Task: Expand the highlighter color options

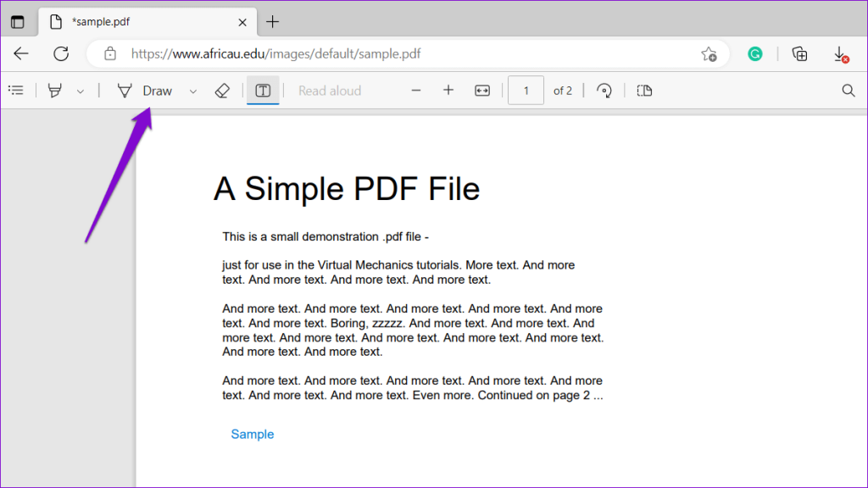Action: coord(80,90)
